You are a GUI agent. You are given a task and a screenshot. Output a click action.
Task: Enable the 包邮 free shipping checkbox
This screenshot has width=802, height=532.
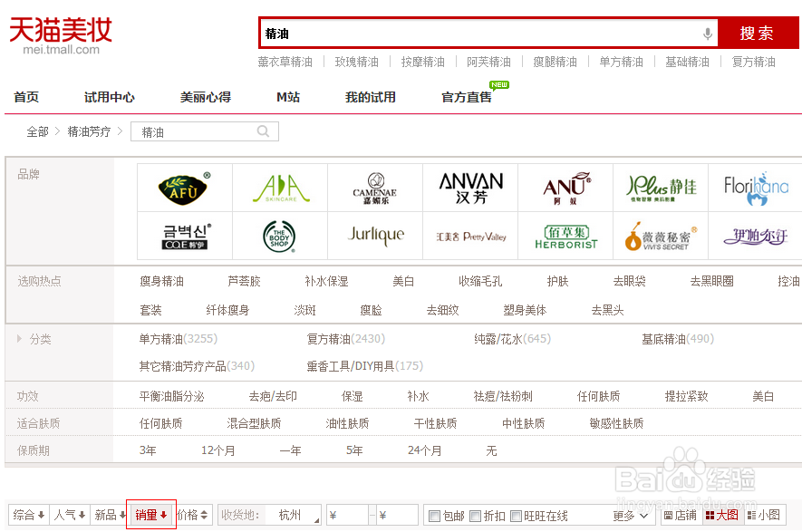click(434, 517)
